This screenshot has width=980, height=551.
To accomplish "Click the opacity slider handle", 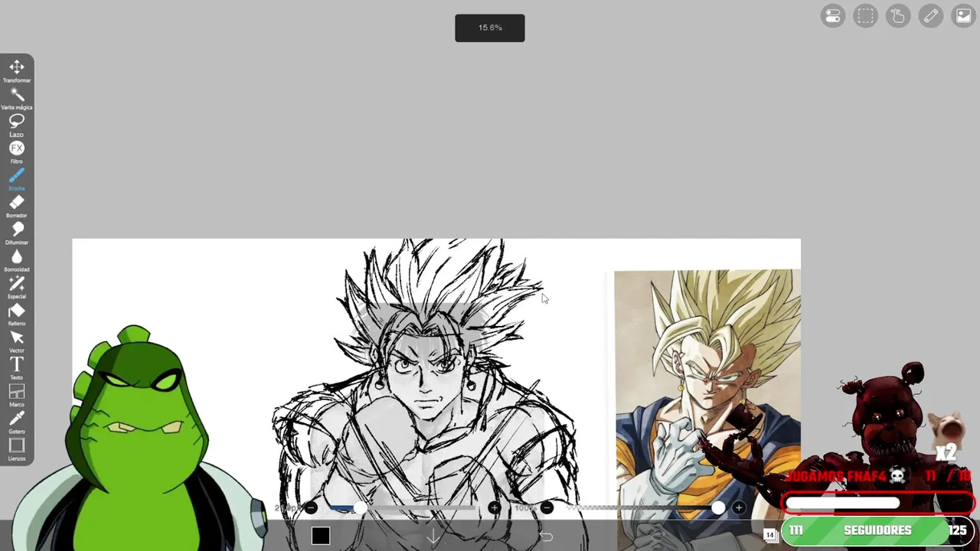I will click(718, 507).
